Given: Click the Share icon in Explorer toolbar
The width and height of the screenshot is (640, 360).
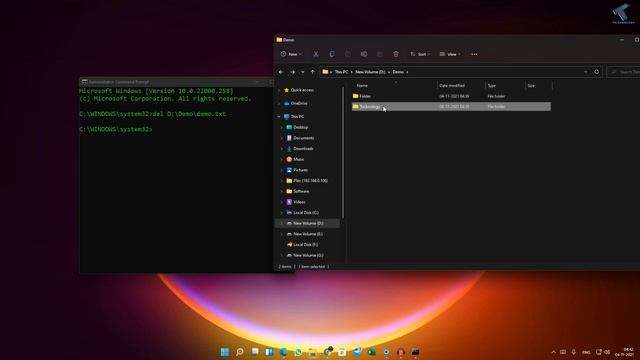Looking at the screenshot, I should (380, 54).
